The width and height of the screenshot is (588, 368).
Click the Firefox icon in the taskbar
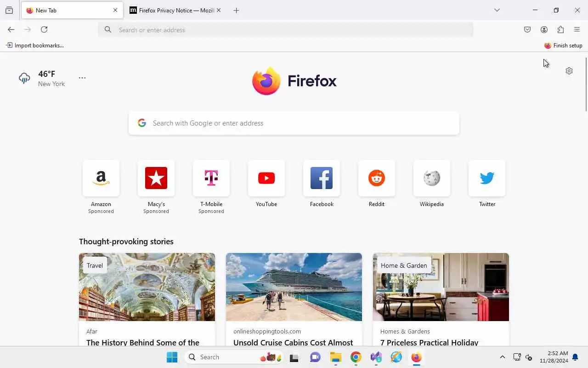pos(417,357)
